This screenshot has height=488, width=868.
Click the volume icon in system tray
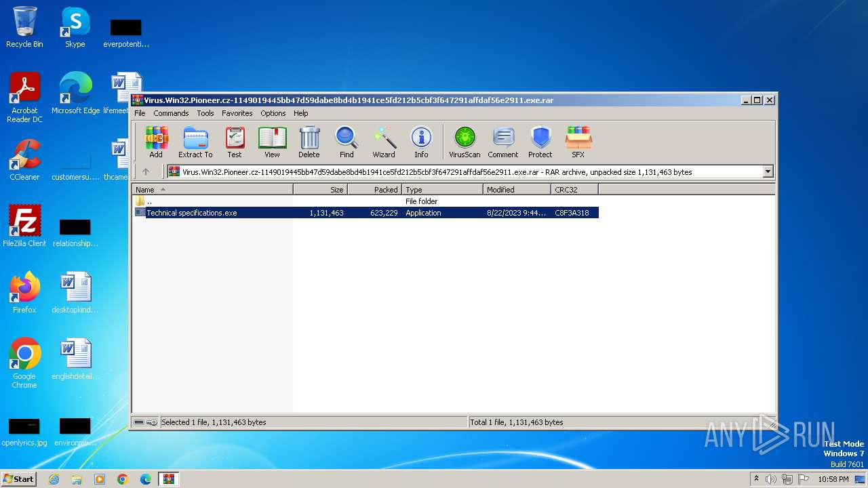point(770,479)
